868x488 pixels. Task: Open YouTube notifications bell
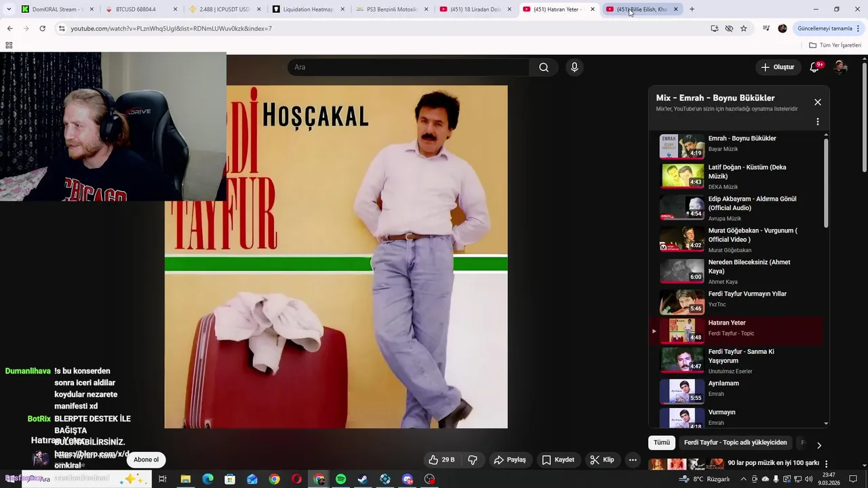pyautogui.click(x=815, y=67)
